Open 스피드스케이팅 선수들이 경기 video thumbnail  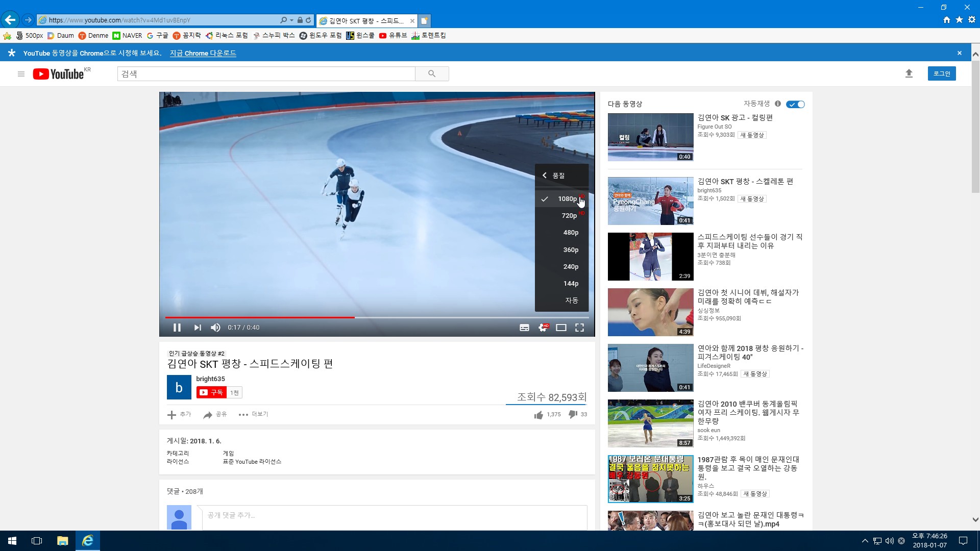[x=650, y=257]
